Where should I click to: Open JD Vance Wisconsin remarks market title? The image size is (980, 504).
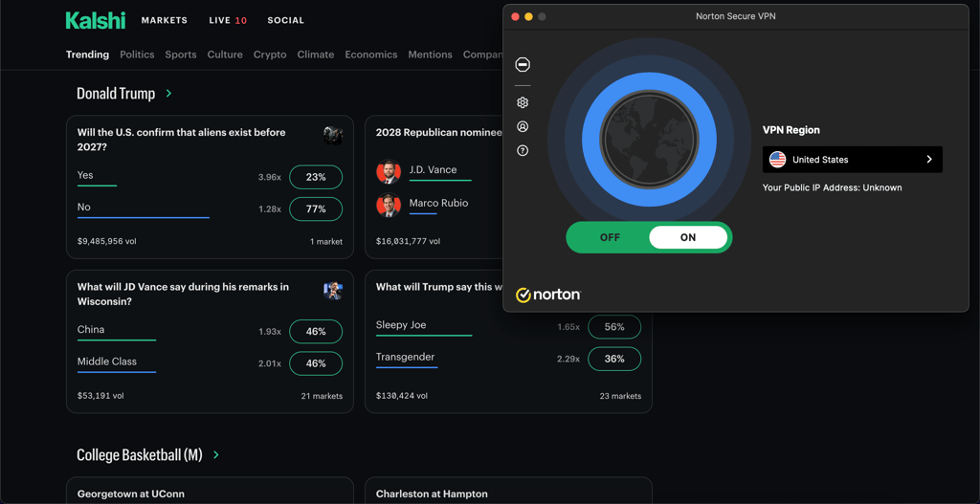(x=183, y=295)
